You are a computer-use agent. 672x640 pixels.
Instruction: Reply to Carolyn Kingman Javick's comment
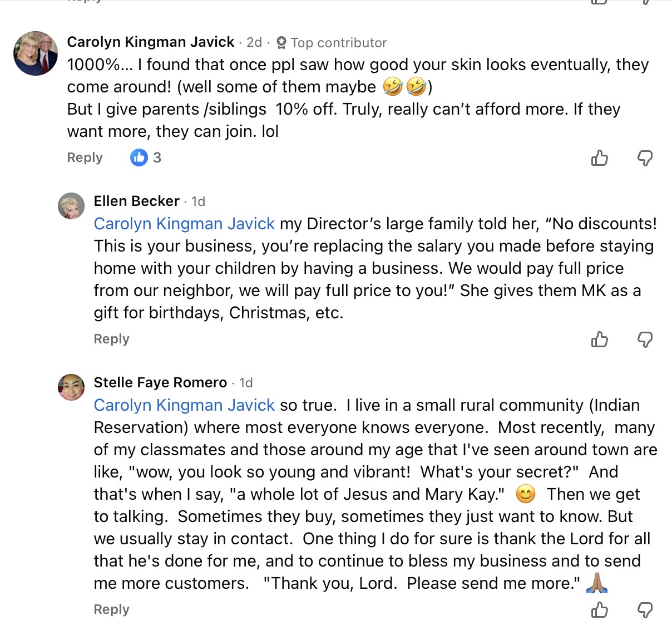85,158
